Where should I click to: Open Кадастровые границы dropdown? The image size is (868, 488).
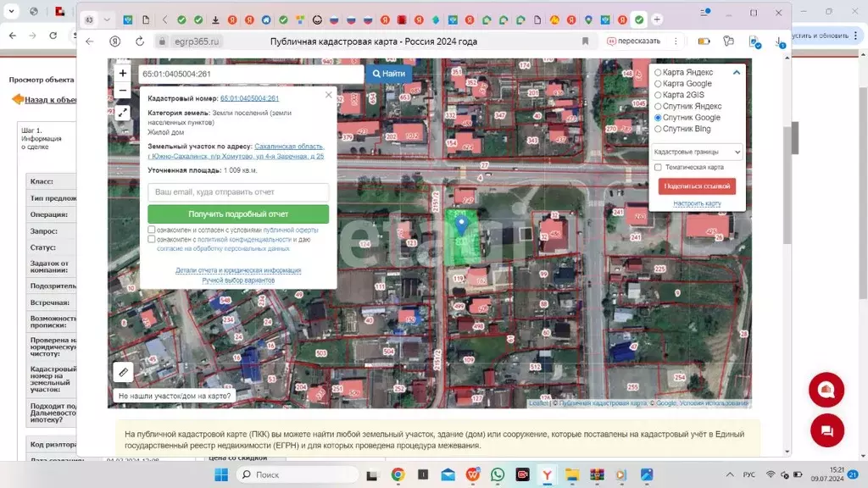[x=697, y=152]
